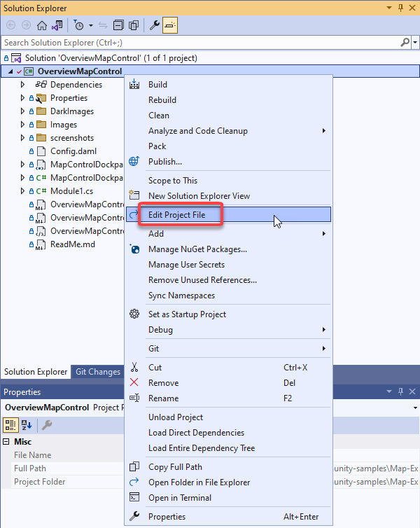The height and width of the screenshot is (528, 420).
Task: Click Collapse All icon in Solution Explorer toolbar
Action: pos(118,25)
